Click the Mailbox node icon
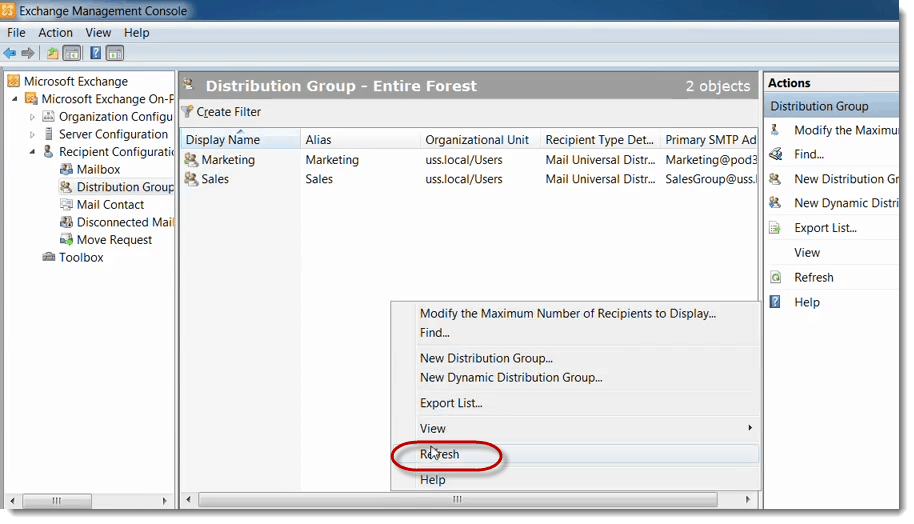 [x=66, y=170]
